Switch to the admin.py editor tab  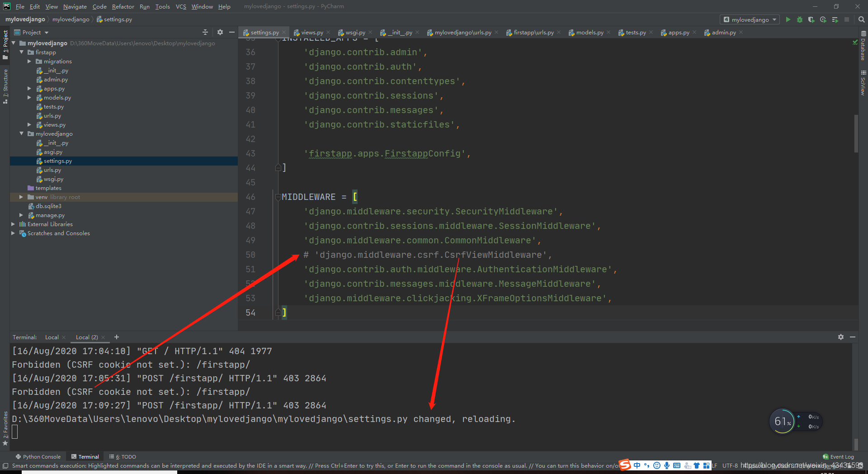[x=723, y=33]
